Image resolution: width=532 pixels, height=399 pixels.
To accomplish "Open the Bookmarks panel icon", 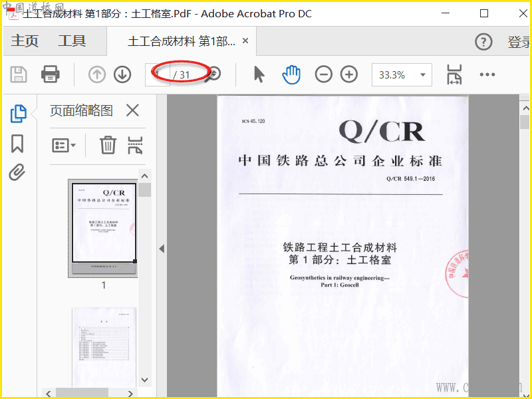I will [x=17, y=144].
